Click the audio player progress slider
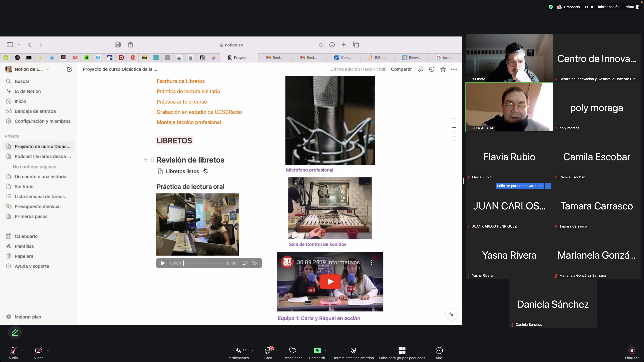644x362 pixels. 203,263
